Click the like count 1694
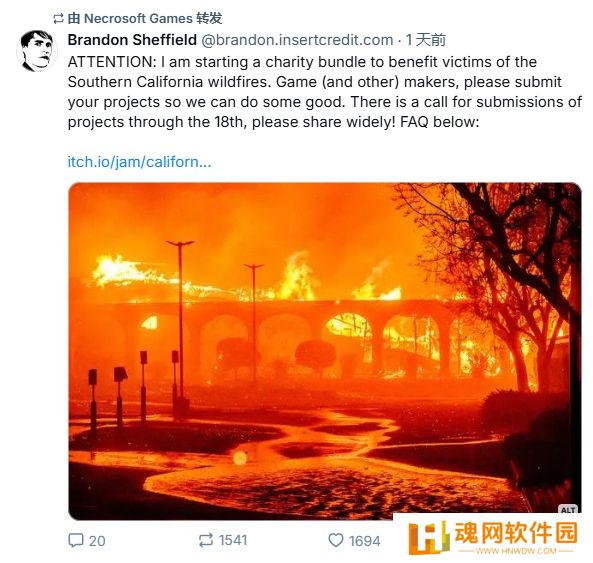This screenshot has width=593, height=563. (365, 541)
